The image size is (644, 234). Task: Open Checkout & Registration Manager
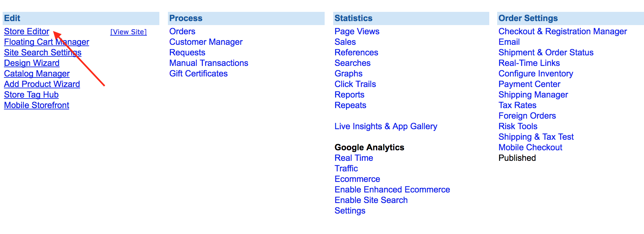[x=563, y=31]
